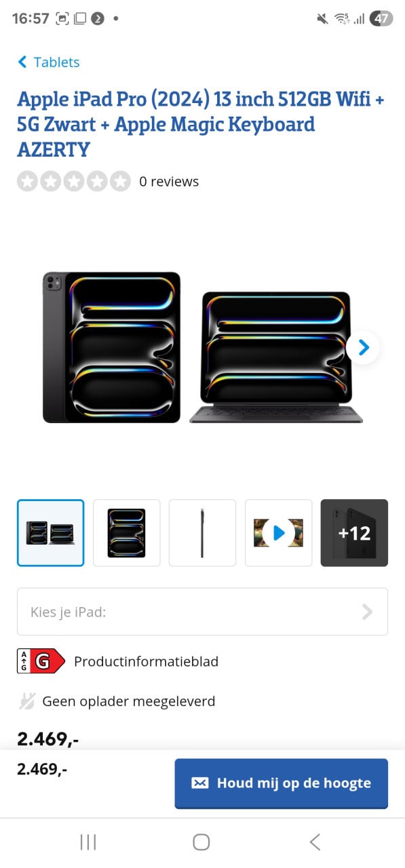
Task: Click the 0 reviews text
Action: (169, 182)
